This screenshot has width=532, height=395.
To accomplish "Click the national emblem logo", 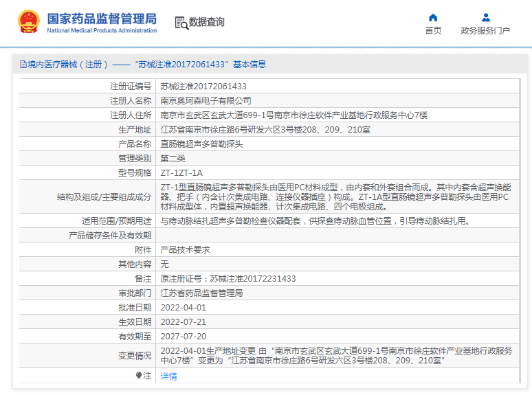I will tap(29, 21).
